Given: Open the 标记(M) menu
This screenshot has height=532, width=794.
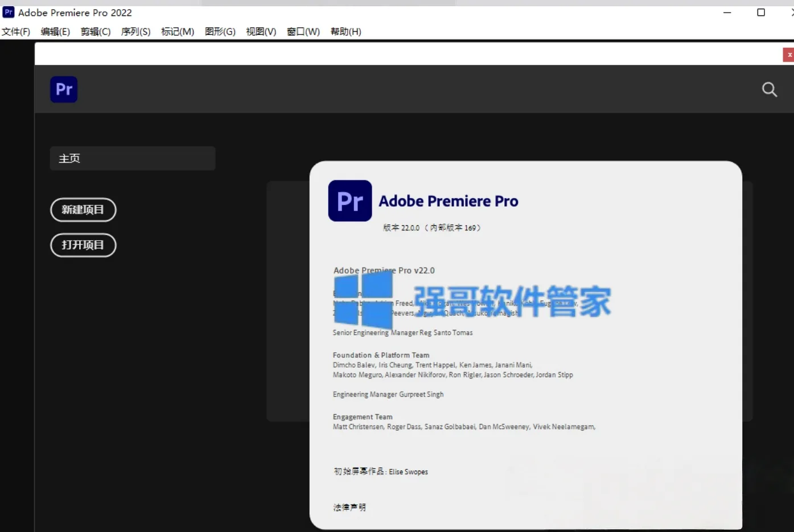Looking at the screenshot, I should click(x=178, y=31).
